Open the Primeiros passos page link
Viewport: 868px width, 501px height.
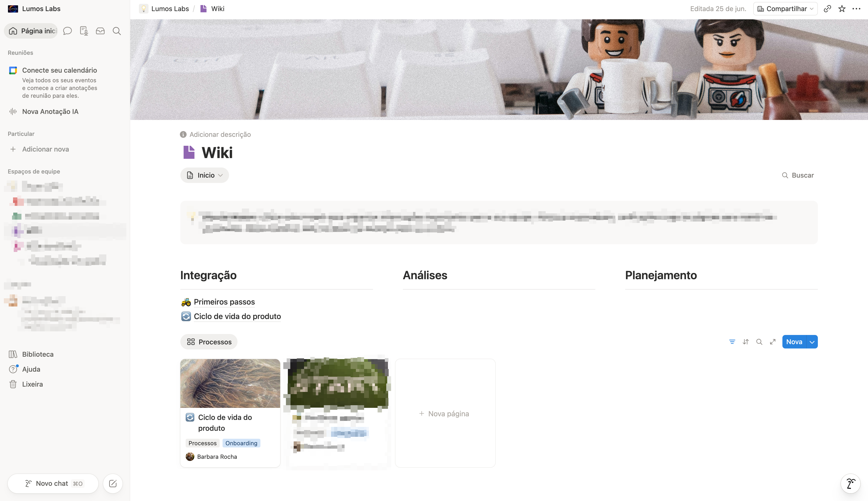point(224,302)
